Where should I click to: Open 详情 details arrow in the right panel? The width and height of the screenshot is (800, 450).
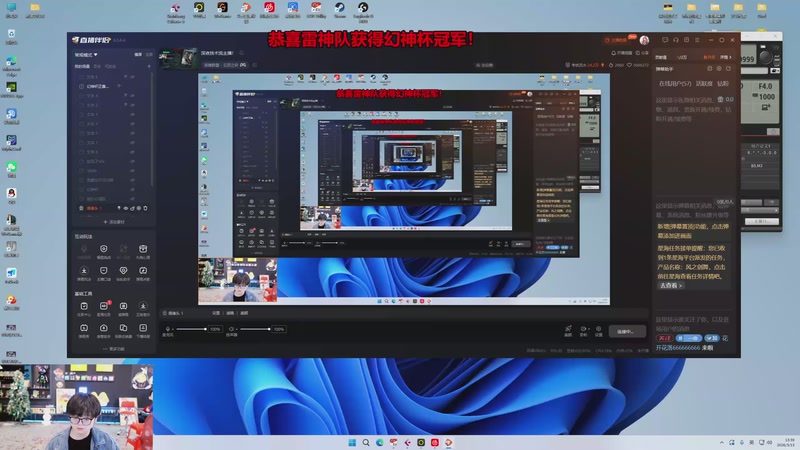point(726,57)
